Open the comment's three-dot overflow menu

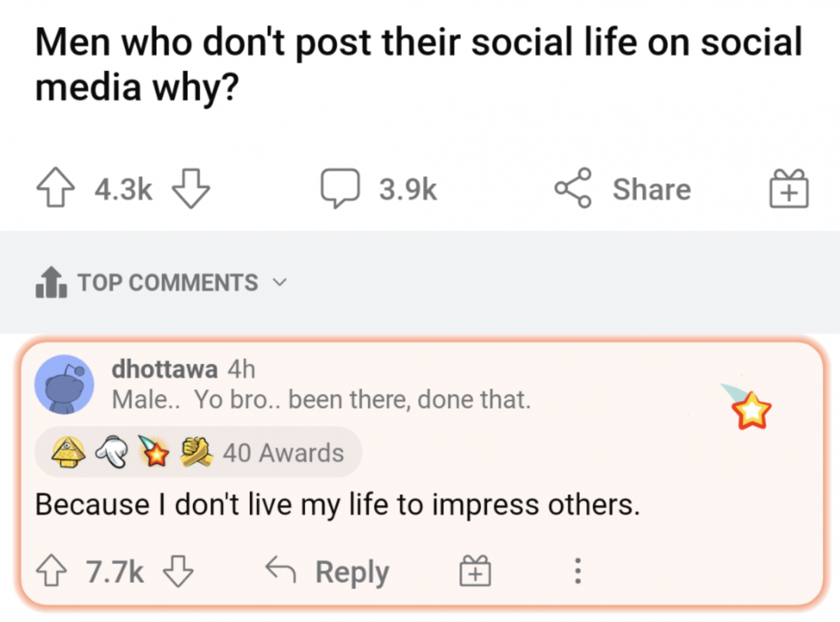click(577, 571)
